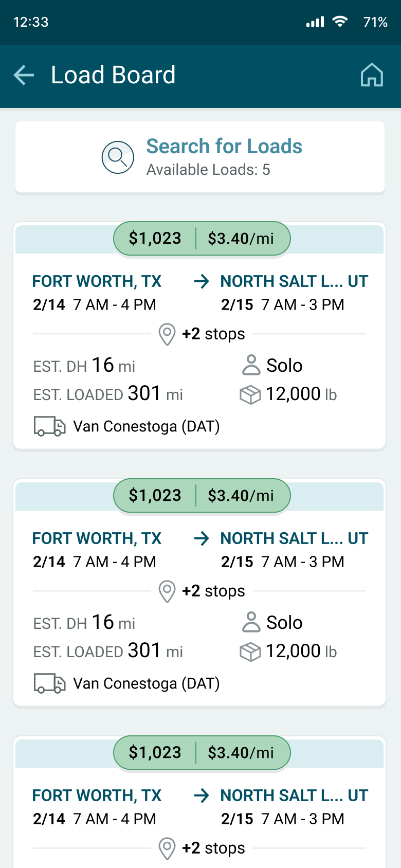Tap the first load's route arrow icon
Image resolution: width=401 pixels, height=868 pixels.
202,281
